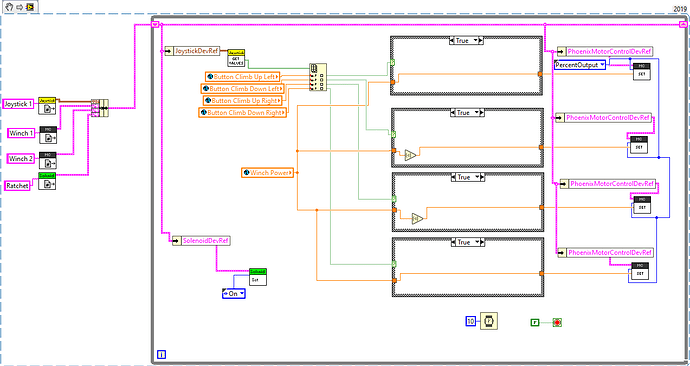690x366 pixels.
Task: Open the PercentOutput enum dropdown
Action: (x=580, y=65)
